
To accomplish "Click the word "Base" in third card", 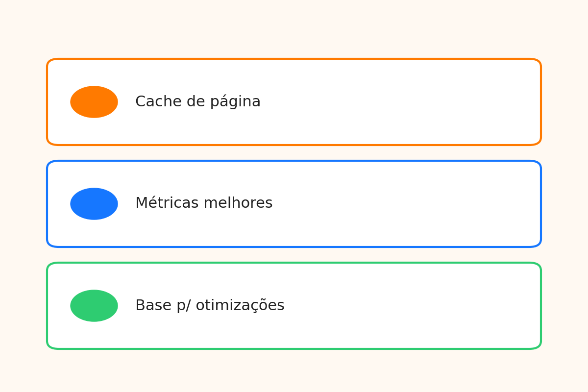I will click(151, 306).
